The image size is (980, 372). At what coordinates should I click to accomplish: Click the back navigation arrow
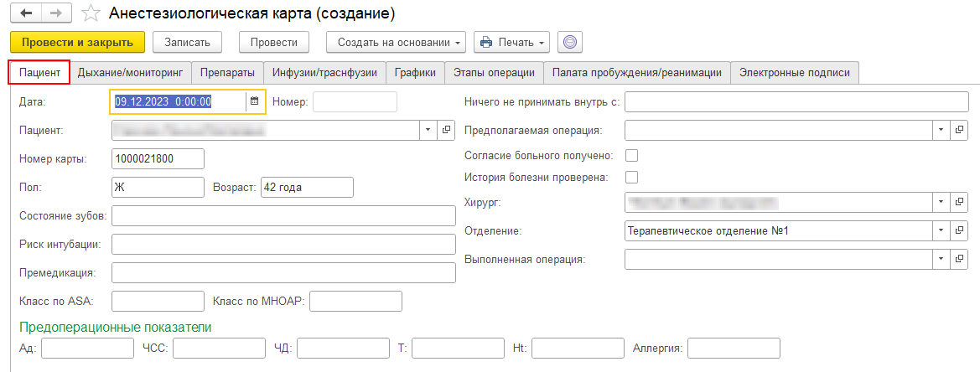coord(25,13)
